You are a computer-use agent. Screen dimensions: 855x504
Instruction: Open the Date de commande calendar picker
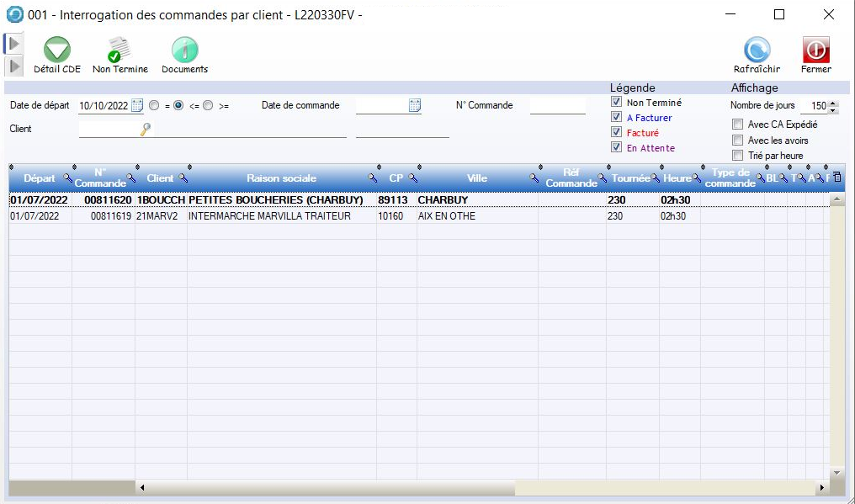click(x=415, y=106)
